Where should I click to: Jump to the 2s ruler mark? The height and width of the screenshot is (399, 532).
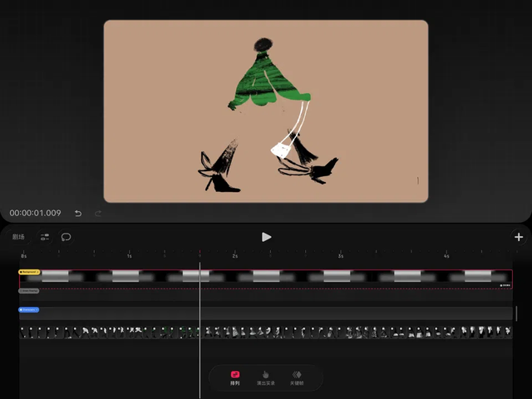point(234,254)
